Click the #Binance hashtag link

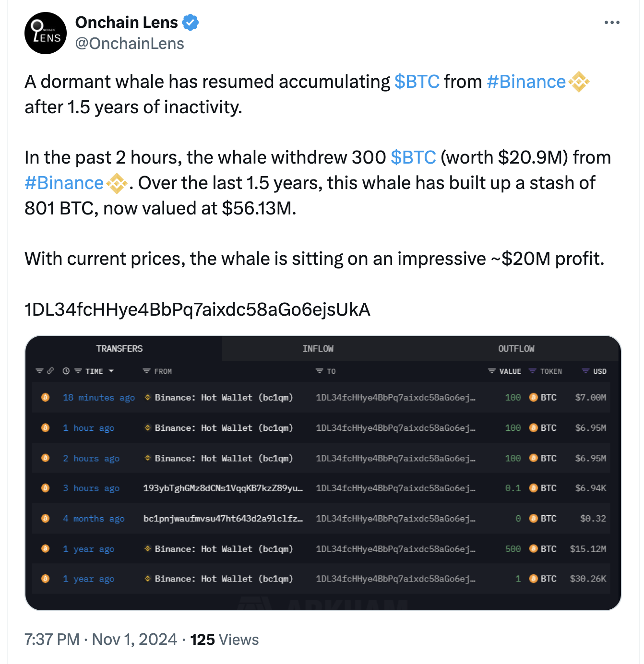pyautogui.click(x=526, y=82)
